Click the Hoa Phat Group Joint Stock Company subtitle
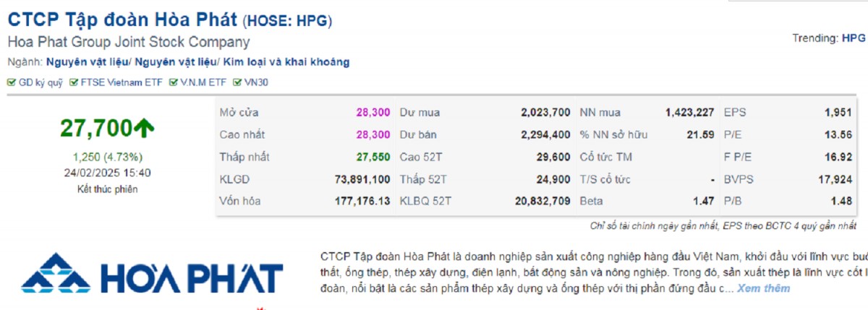Image resolution: width=868 pixels, height=310 pixels. point(129,42)
